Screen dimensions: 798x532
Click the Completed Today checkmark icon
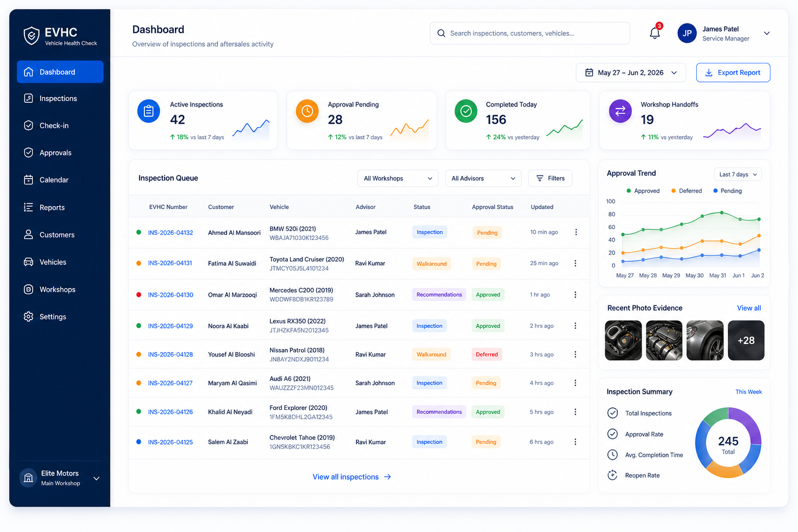point(466,111)
